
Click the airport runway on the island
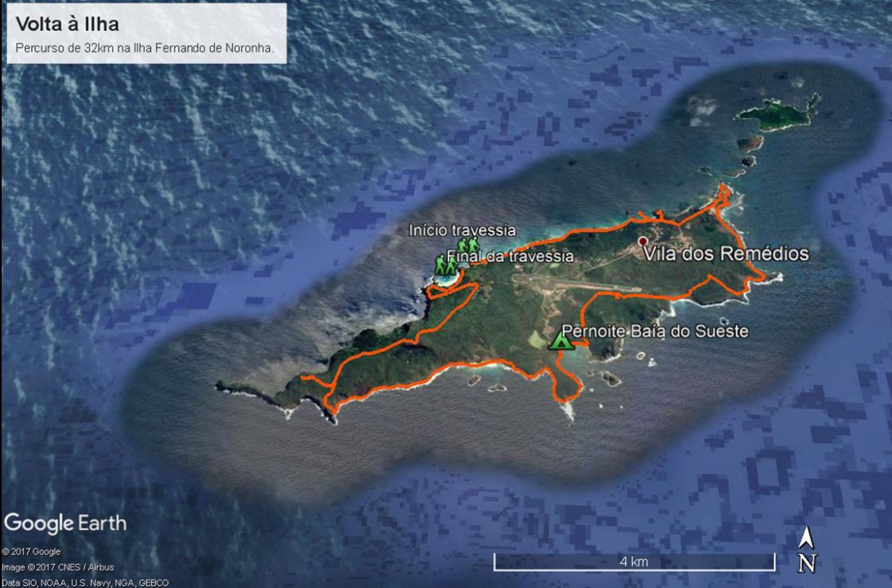click(575, 282)
